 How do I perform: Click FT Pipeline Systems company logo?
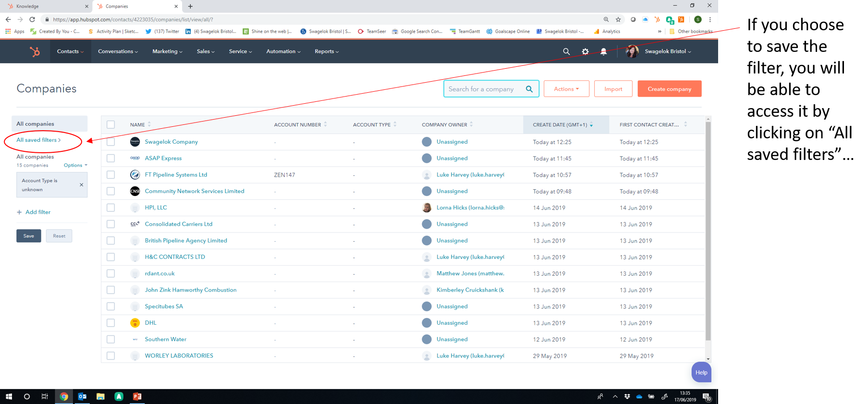pyautogui.click(x=135, y=175)
